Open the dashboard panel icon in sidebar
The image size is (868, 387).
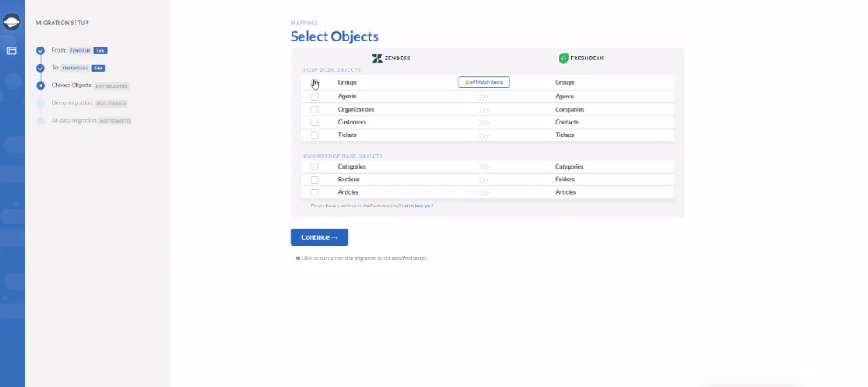pos(12,51)
